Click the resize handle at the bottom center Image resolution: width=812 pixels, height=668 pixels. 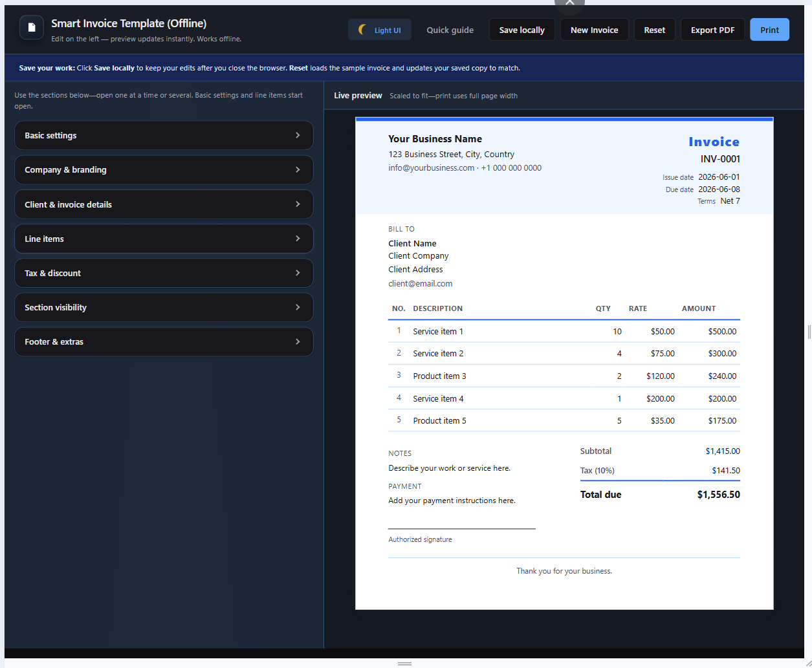(404, 663)
